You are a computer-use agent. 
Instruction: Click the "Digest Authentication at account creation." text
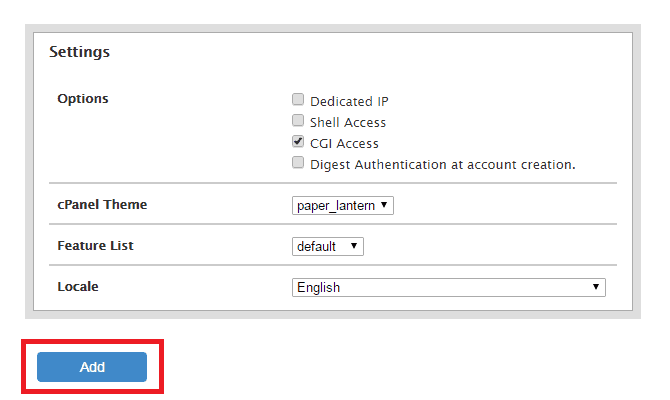(442, 164)
